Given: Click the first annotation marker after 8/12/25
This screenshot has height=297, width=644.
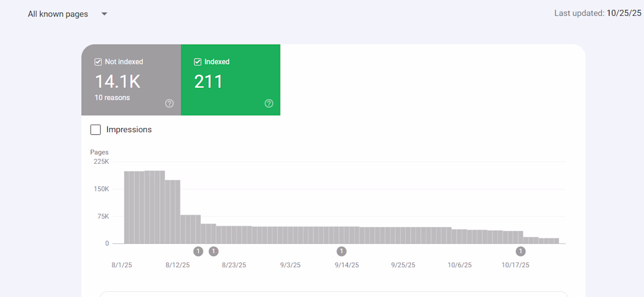Looking at the screenshot, I should 198,251.
